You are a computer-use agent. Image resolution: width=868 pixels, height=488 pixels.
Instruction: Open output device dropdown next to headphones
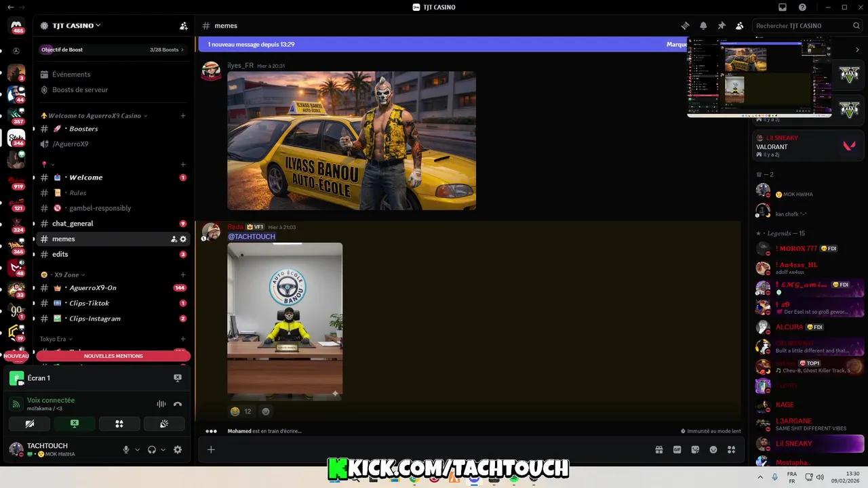[x=163, y=449]
